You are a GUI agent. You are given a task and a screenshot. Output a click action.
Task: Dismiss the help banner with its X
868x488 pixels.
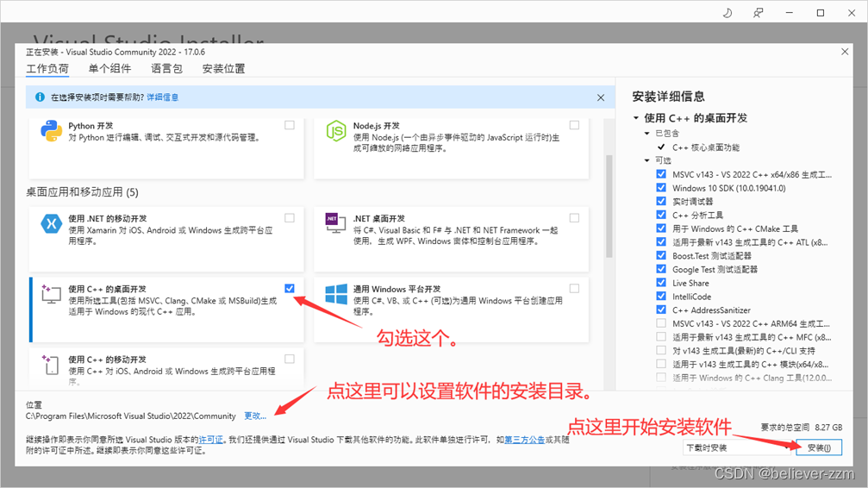(601, 97)
